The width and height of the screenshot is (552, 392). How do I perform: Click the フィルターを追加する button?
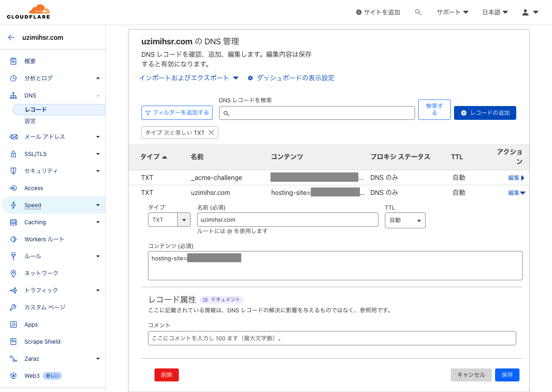177,113
